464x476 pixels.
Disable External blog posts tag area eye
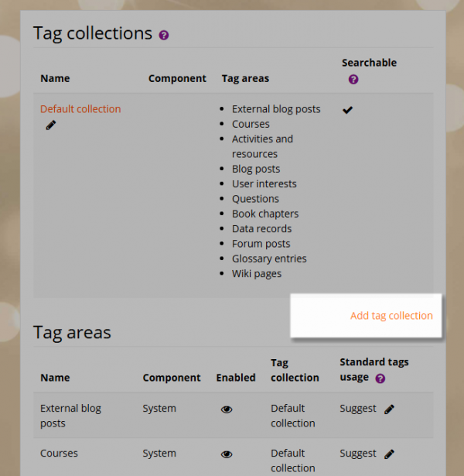point(227,409)
